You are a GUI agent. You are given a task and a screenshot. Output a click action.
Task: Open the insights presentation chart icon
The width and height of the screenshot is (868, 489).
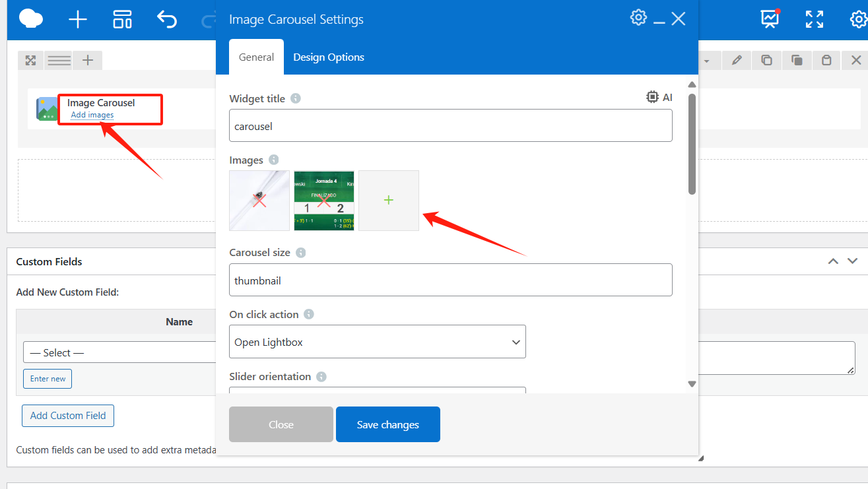pyautogui.click(x=770, y=19)
